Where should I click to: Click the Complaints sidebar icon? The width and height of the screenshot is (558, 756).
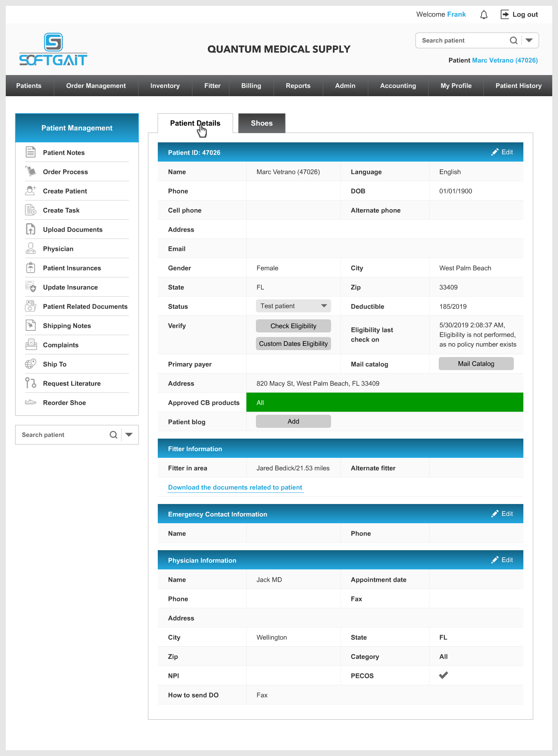click(31, 345)
